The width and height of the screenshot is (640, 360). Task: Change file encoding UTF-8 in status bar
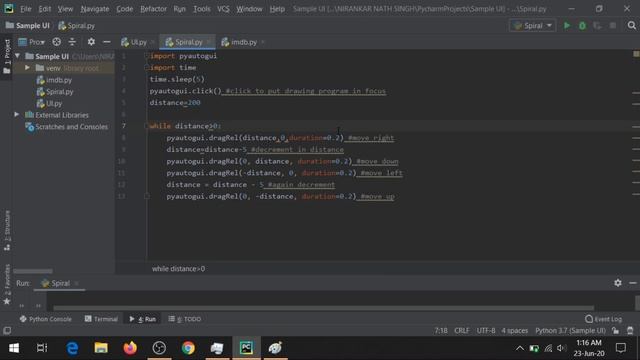click(486, 331)
